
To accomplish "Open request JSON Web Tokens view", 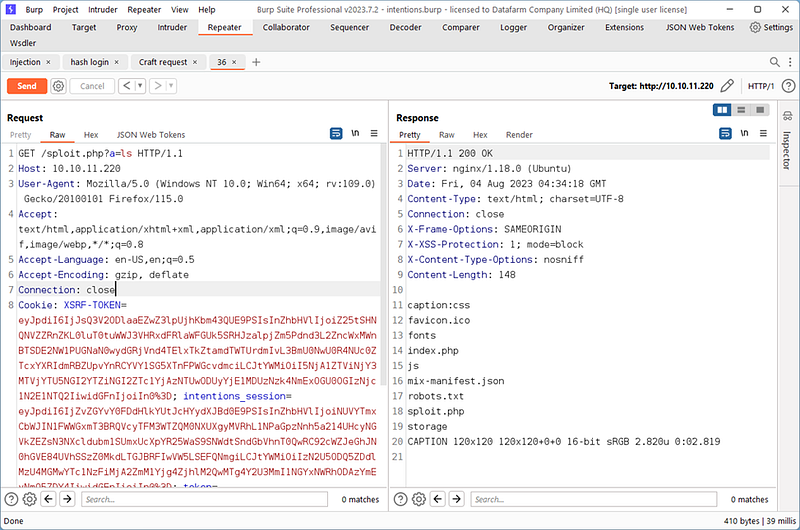I will (151, 135).
